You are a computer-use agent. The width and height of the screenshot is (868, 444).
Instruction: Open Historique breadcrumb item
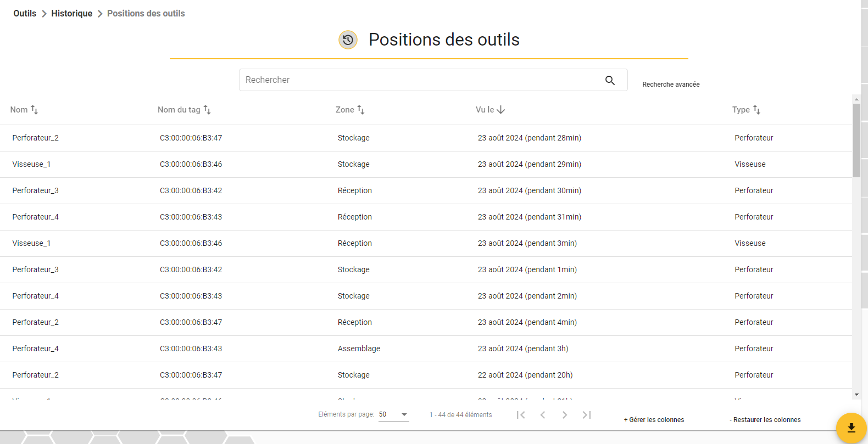[x=71, y=13]
